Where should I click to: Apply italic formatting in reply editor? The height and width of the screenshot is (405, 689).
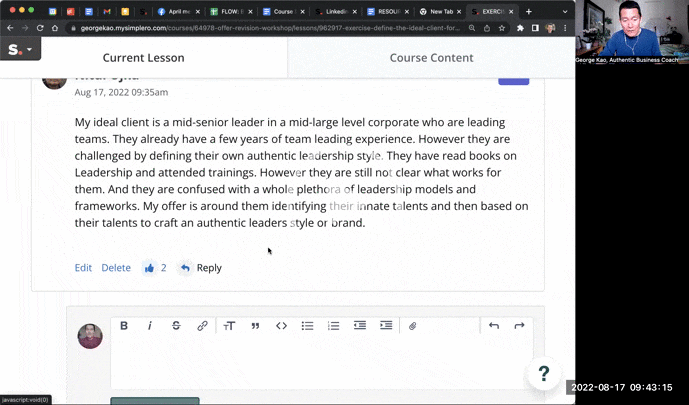tap(150, 326)
